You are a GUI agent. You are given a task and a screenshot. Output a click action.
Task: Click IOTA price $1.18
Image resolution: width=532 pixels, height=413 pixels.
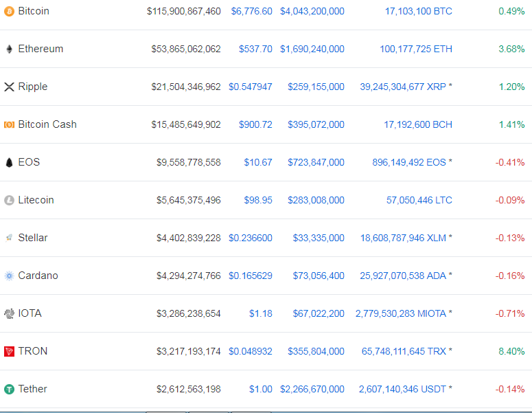pyautogui.click(x=261, y=313)
